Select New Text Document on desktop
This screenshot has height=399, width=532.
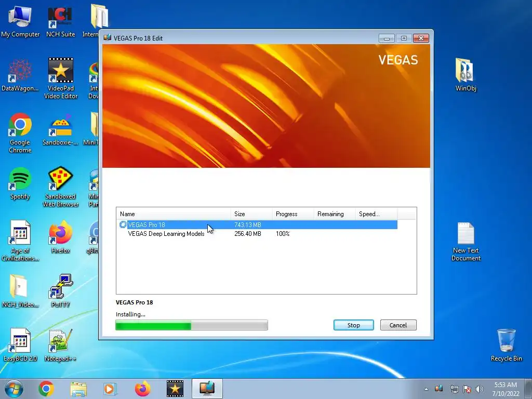466,242
